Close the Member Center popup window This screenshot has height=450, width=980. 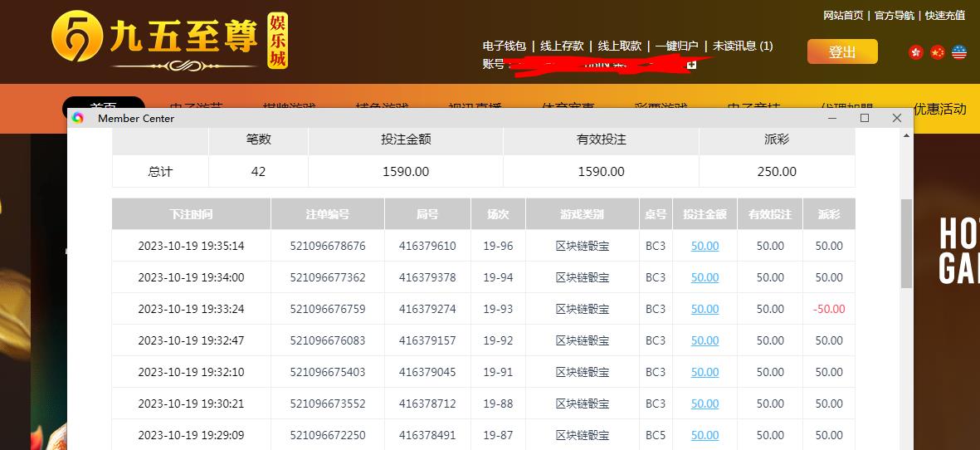(x=896, y=119)
